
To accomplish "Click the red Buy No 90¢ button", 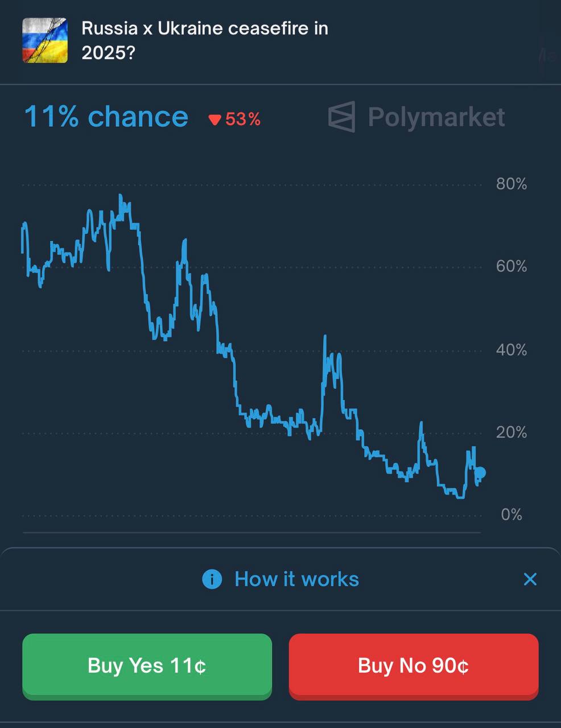I will [x=414, y=666].
